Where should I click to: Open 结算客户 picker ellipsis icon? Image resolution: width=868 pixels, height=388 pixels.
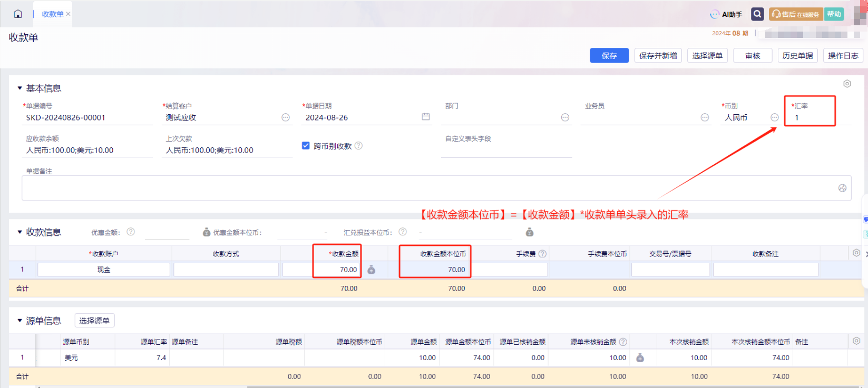[286, 117]
